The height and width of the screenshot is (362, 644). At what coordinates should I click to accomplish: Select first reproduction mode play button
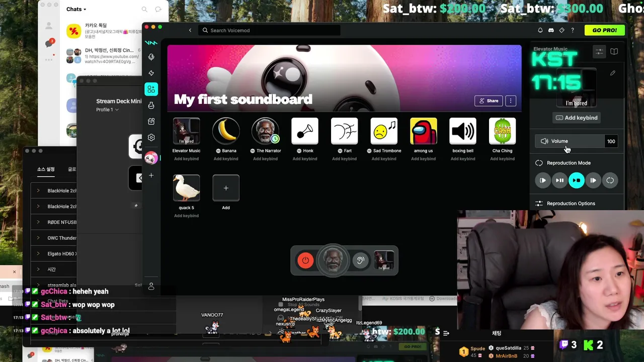click(x=543, y=180)
